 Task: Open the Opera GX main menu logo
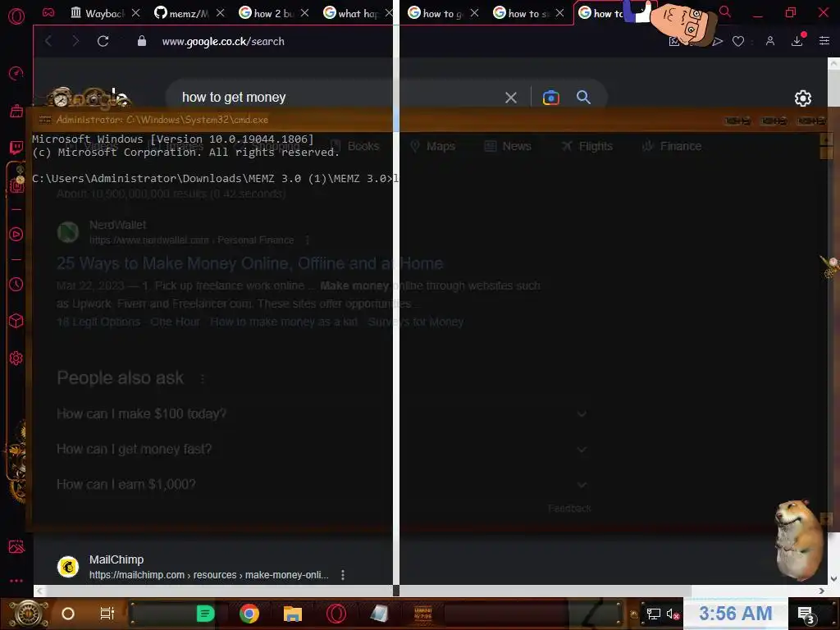pos(16,16)
